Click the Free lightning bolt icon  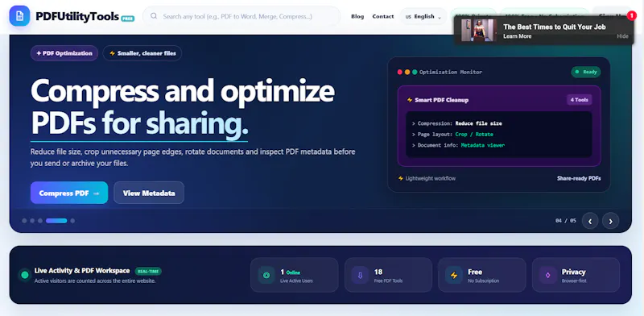point(454,275)
